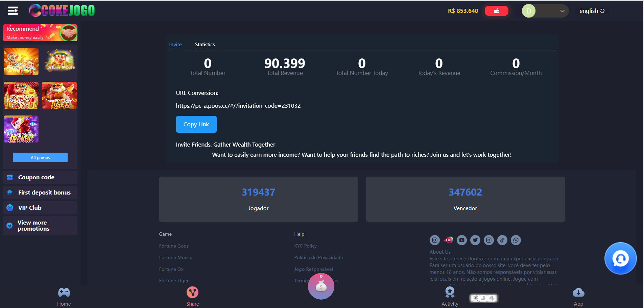Click the money bag icon in bottom bar
This screenshot has height=308, width=644.
[321, 286]
